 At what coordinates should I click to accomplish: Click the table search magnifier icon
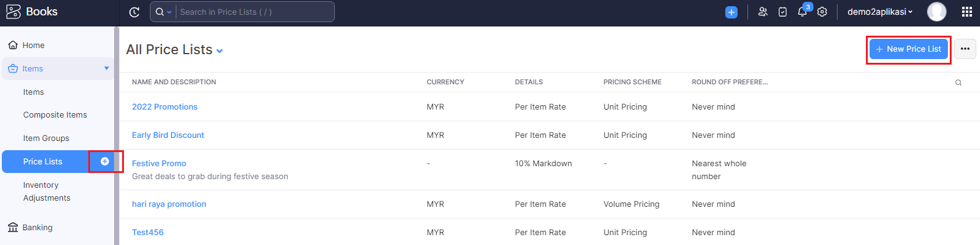click(958, 82)
